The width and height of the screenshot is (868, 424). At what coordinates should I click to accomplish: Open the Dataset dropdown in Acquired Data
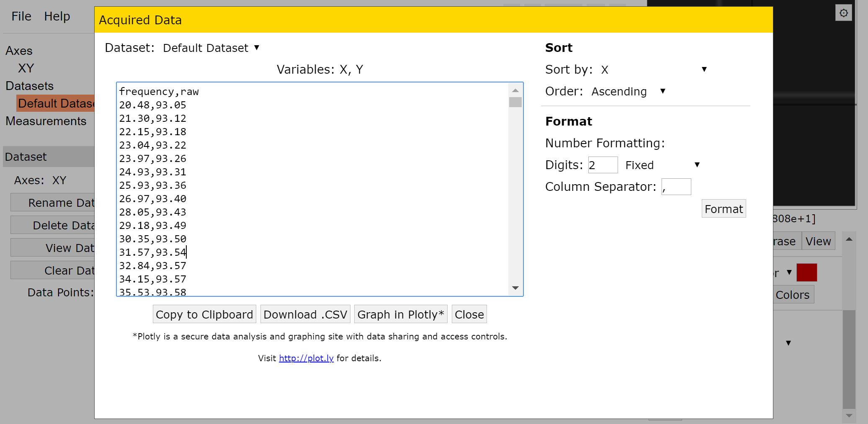(211, 48)
